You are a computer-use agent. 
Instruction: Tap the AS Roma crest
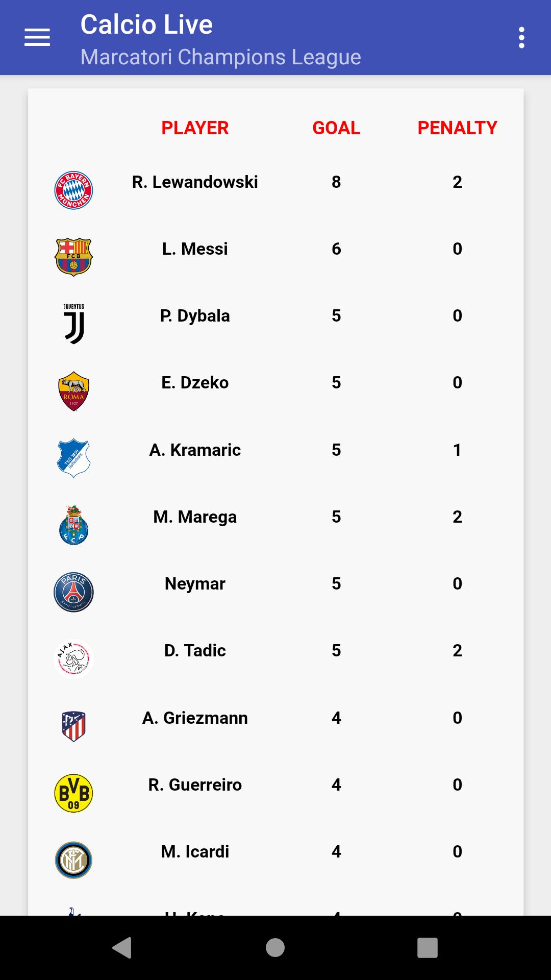point(74,391)
